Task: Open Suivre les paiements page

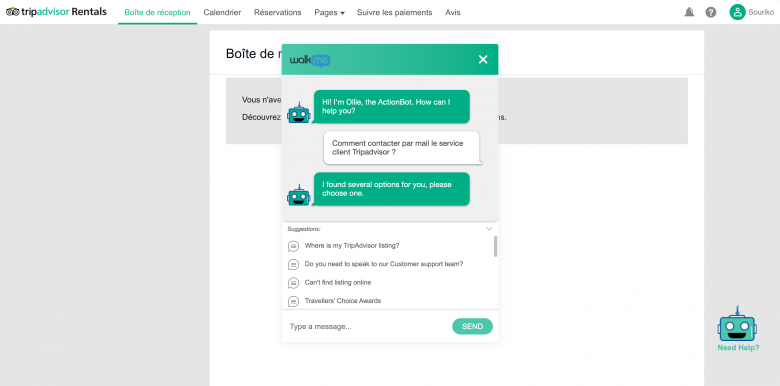Action: tap(394, 12)
